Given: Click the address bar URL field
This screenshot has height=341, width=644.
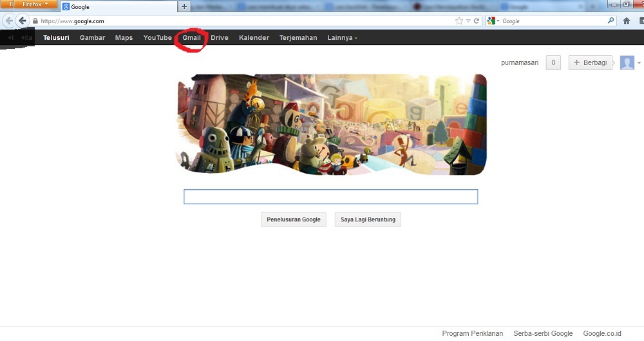Looking at the screenshot, I should (x=247, y=21).
